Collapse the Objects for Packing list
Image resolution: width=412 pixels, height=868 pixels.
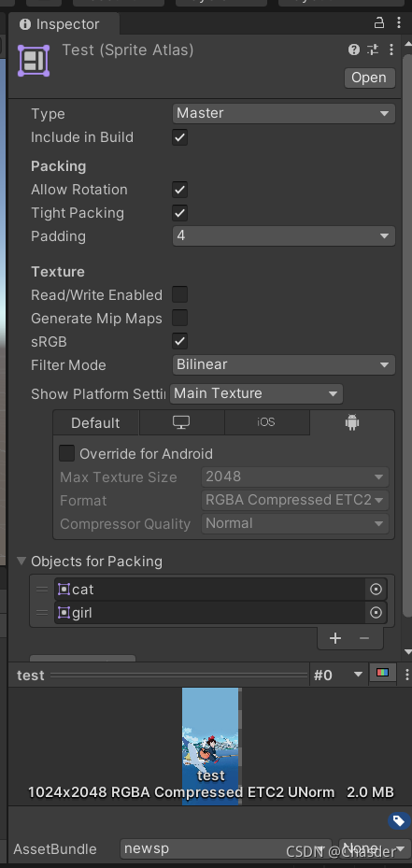[x=21, y=561]
